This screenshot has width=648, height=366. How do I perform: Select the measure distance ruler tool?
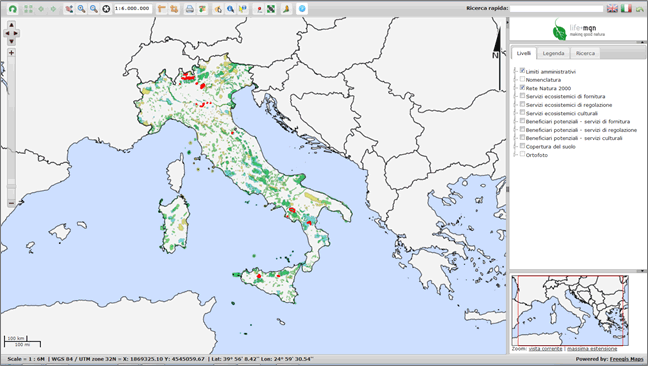coord(162,9)
